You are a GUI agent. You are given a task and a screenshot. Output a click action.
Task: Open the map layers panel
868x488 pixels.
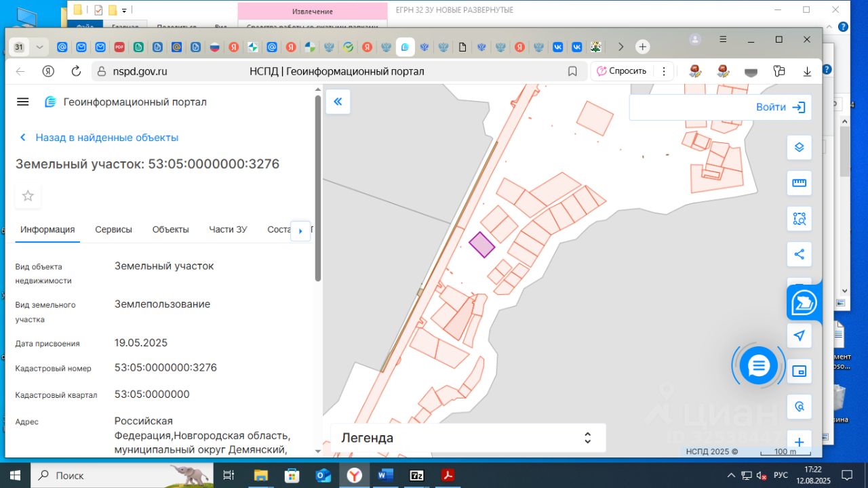coord(799,148)
